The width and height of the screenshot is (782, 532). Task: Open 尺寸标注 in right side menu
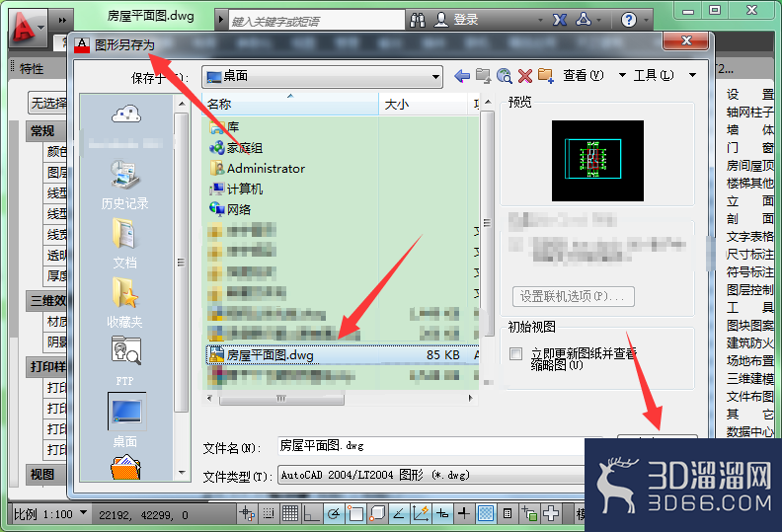749,255
